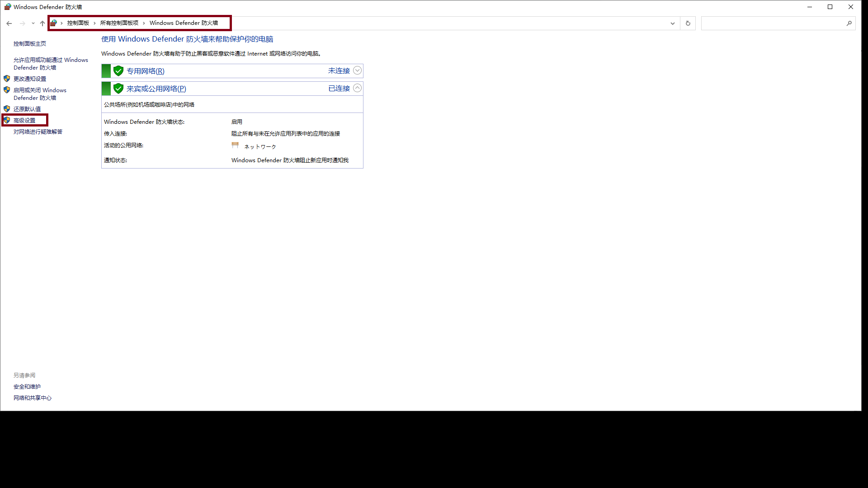Open the 高级设置 link
Screen dimensions: 868x488
(x=24, y=121)
